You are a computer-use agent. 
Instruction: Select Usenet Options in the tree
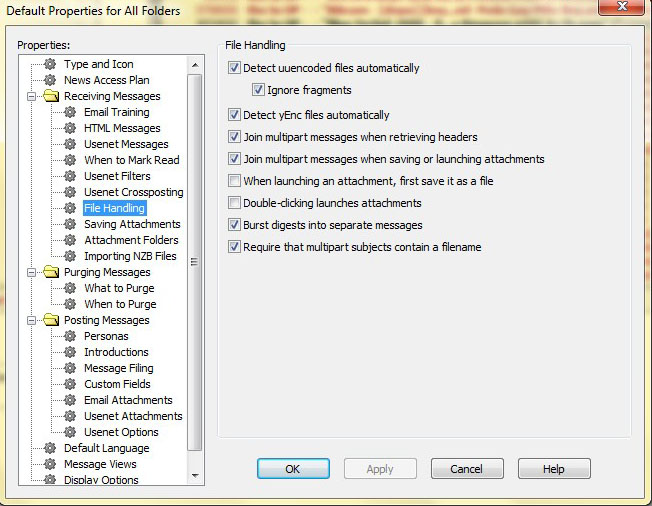(121, 432)
